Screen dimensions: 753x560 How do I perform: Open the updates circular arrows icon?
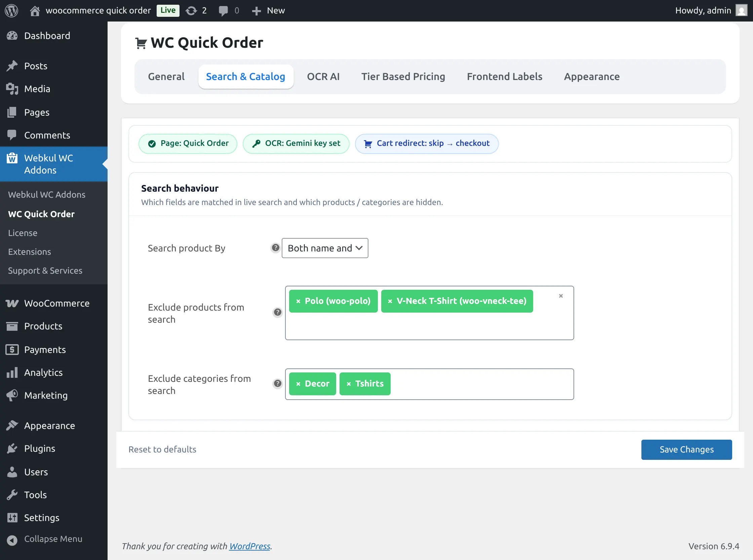pyautogui.click(x=191, y=11)
